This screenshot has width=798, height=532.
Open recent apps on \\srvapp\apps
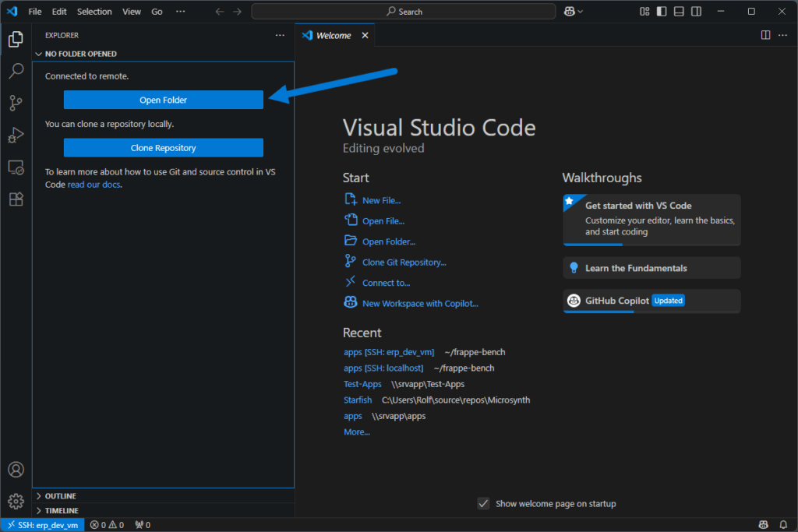(353, 416)
